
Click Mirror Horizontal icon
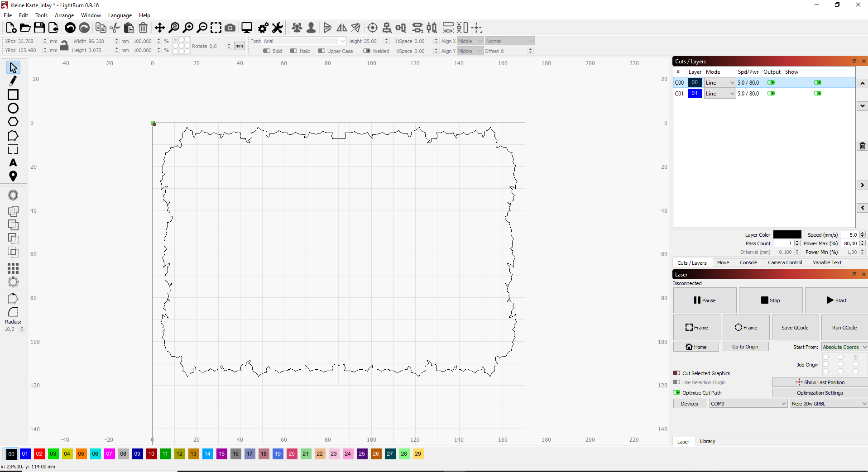tap(342, 28)
